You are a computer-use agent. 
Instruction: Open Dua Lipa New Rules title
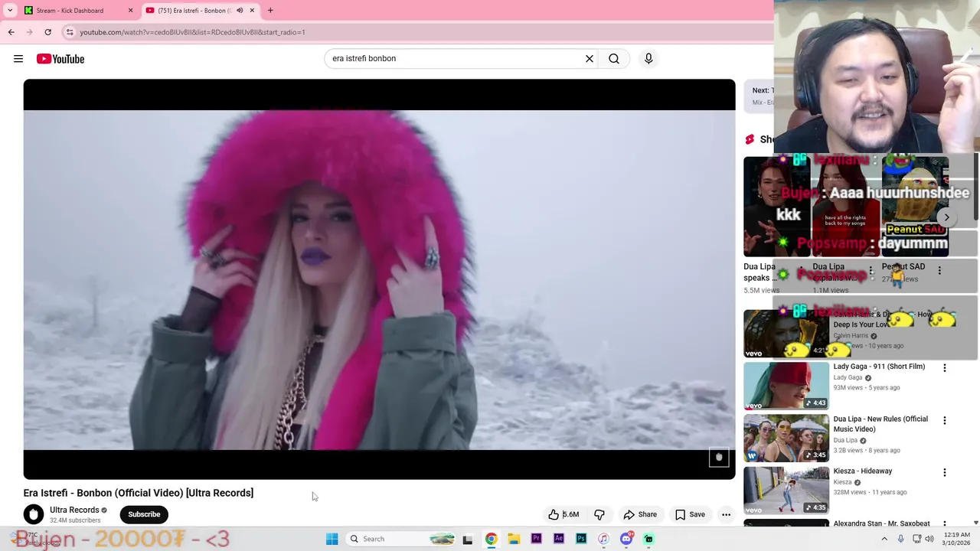pyautogui.click(x=880, y=424)
